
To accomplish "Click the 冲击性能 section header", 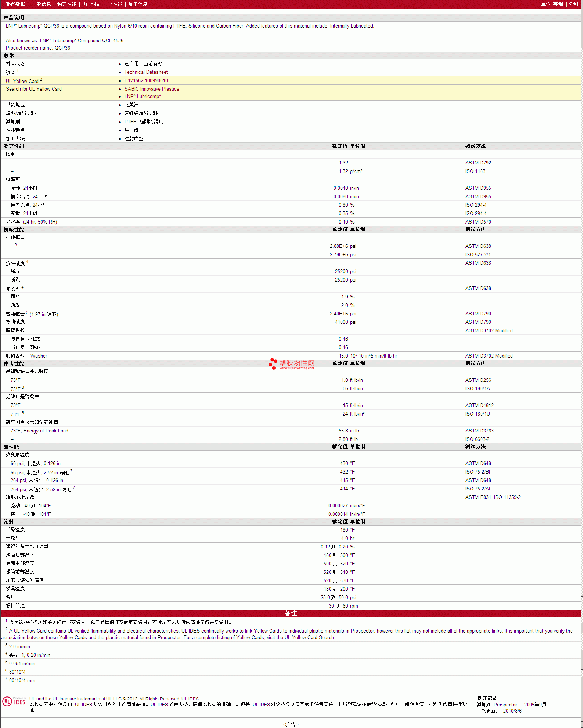I will (14, 363).
